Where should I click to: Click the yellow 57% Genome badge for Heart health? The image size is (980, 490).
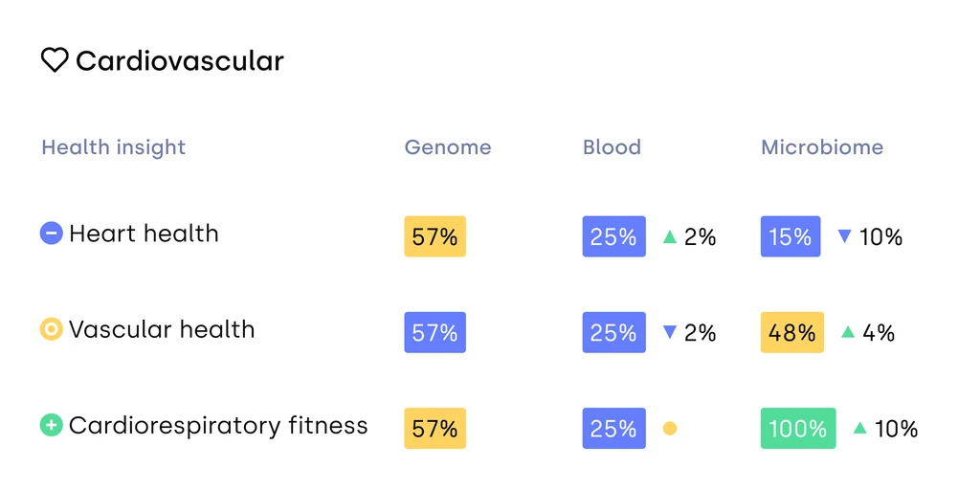[434, 236]
